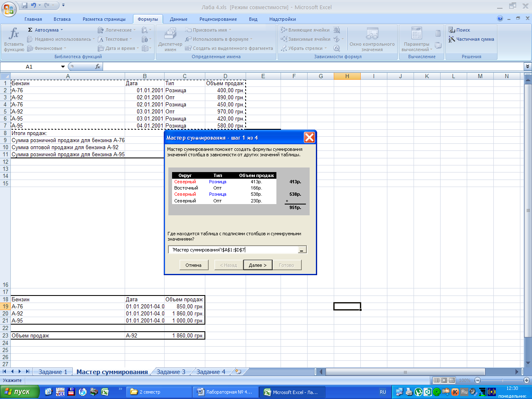Switch to sheet tab Задание 1
The width and height of the screenshot is (532, 399).
53,372
